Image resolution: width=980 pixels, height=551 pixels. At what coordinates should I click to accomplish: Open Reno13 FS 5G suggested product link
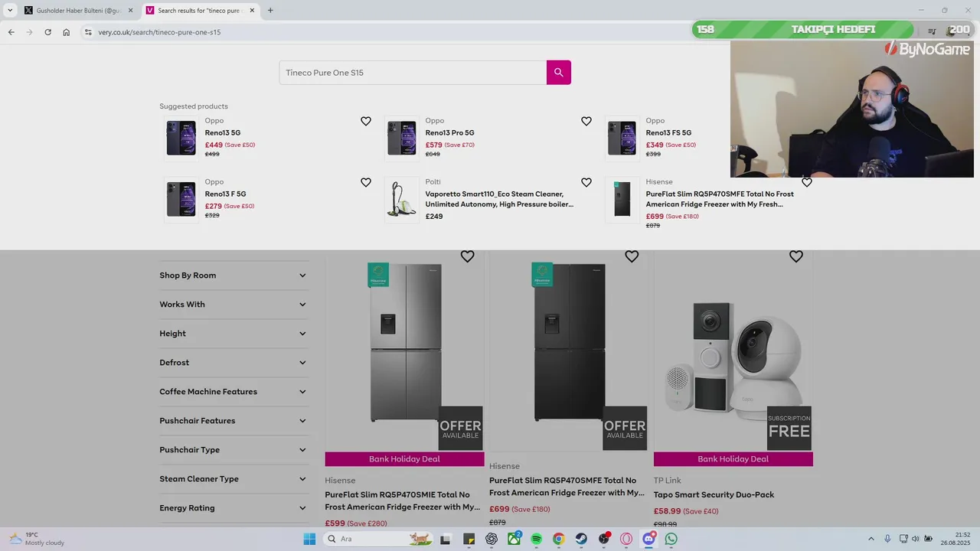click(668, 133)
